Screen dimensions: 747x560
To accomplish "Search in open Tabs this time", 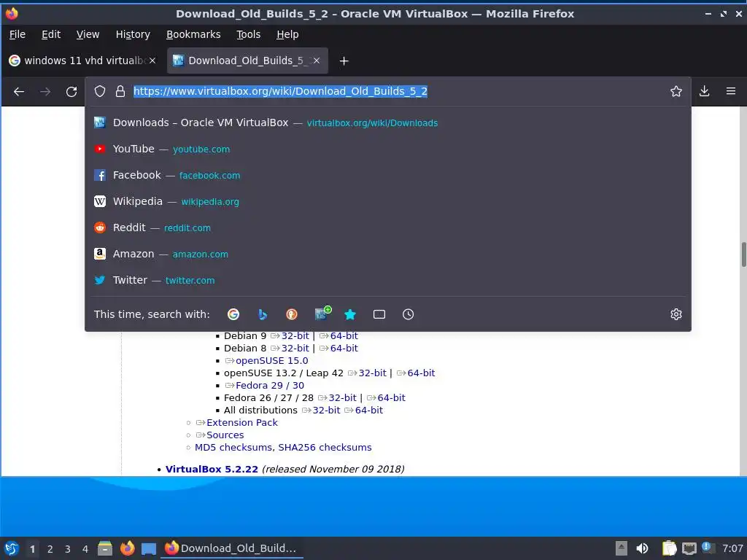I will click(x=379, y=314).
